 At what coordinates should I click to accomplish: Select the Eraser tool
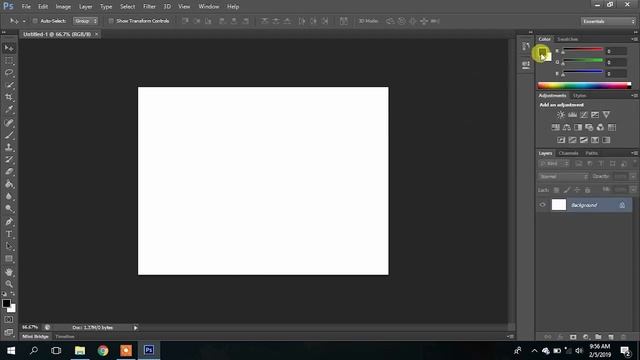point(9,172)
